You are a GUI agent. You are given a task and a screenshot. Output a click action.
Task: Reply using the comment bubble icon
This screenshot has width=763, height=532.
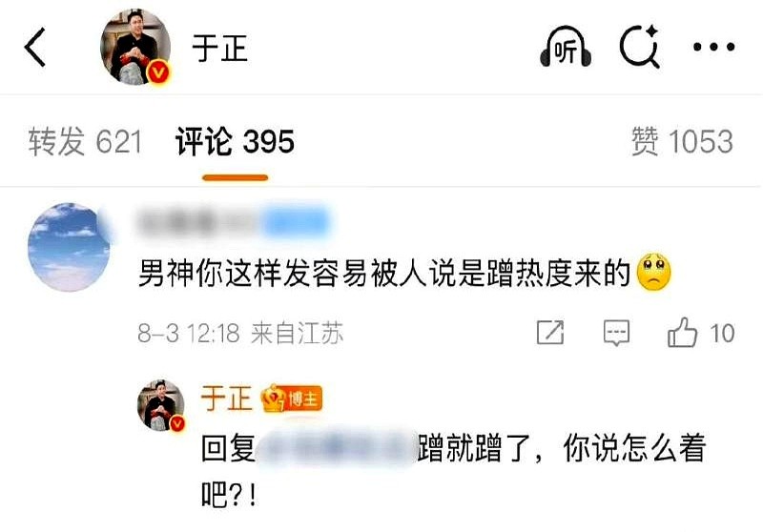(616, 334)
